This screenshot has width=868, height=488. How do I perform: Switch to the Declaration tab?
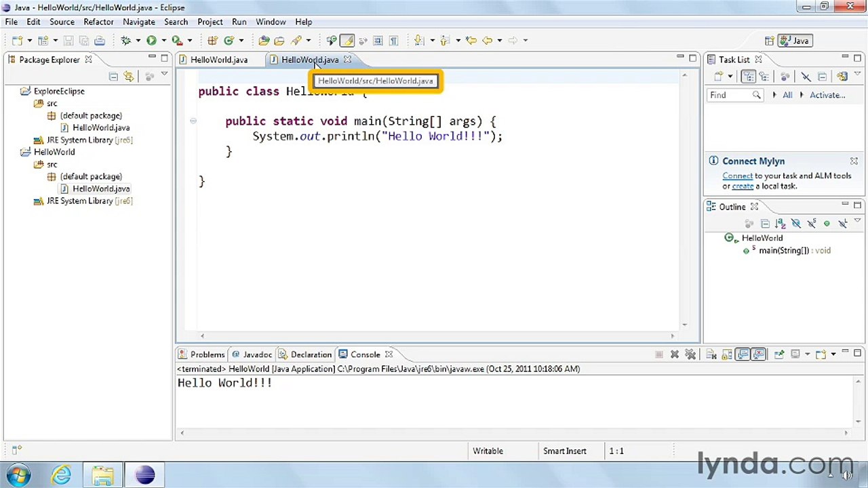tap(305, 354)
